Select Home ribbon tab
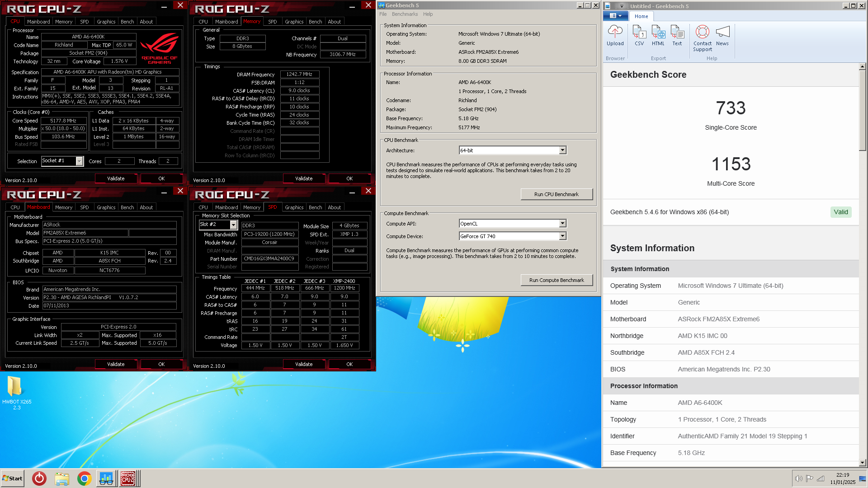 (x=641, y=16)
